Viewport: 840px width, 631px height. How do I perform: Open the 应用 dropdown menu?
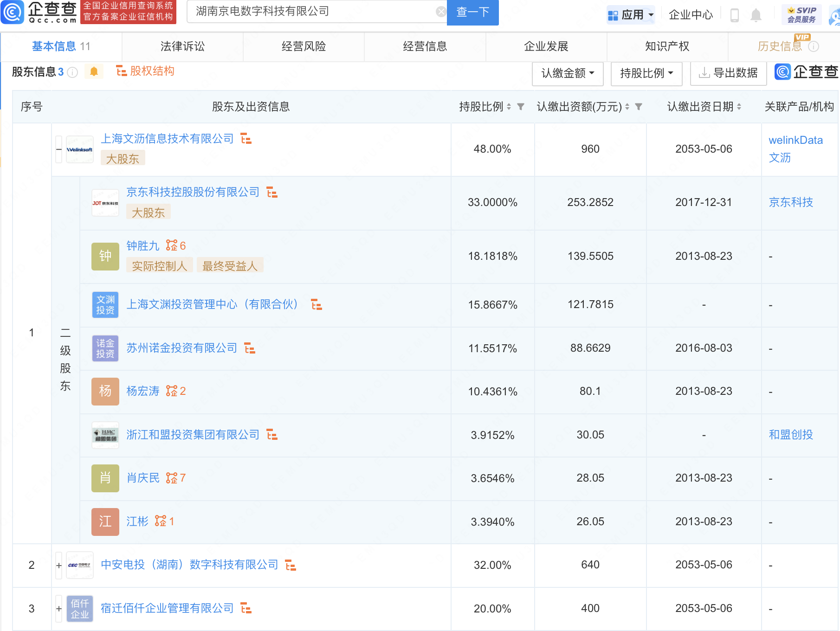631,15
